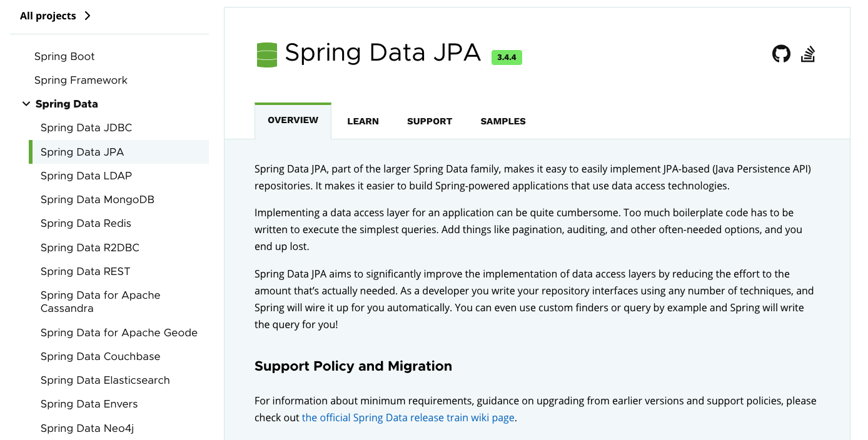Open Spring Data Neo4j project
This screenshot has width=868, height=440.
click(x=87, y=428)
